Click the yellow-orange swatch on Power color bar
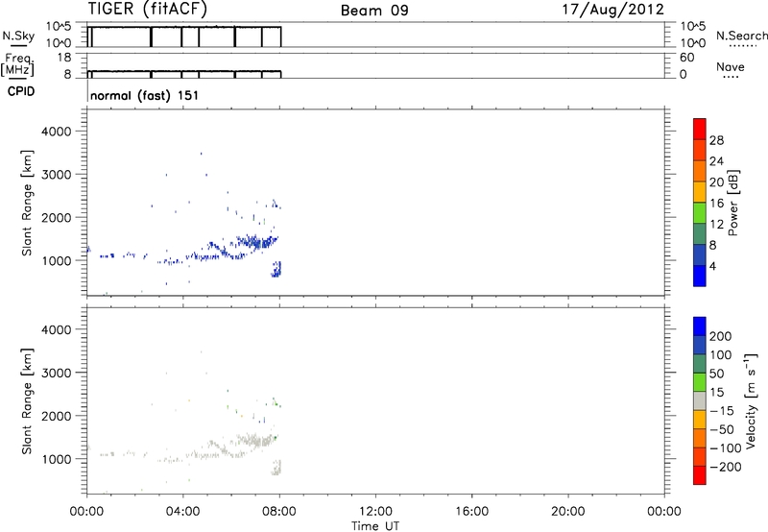The image size is (768, 532). click(700, 191)
